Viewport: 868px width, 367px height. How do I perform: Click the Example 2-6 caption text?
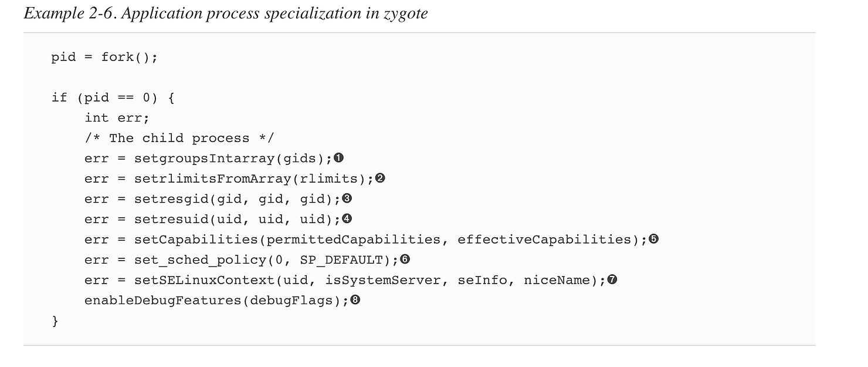tap(226, 14)
